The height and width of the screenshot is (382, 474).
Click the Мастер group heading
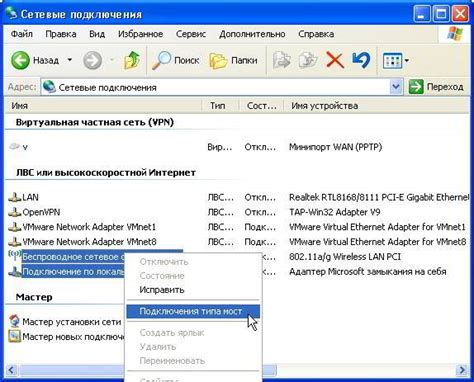pos(34,297)
